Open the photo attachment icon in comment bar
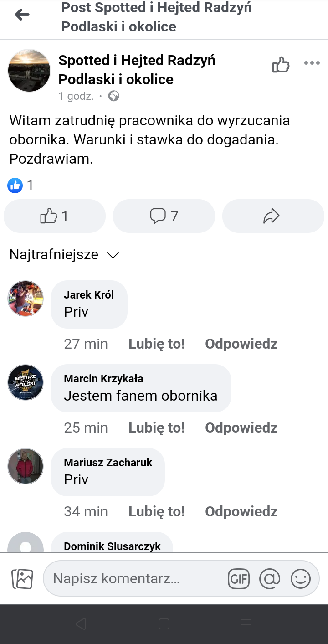328x644 pixels. 22,579
